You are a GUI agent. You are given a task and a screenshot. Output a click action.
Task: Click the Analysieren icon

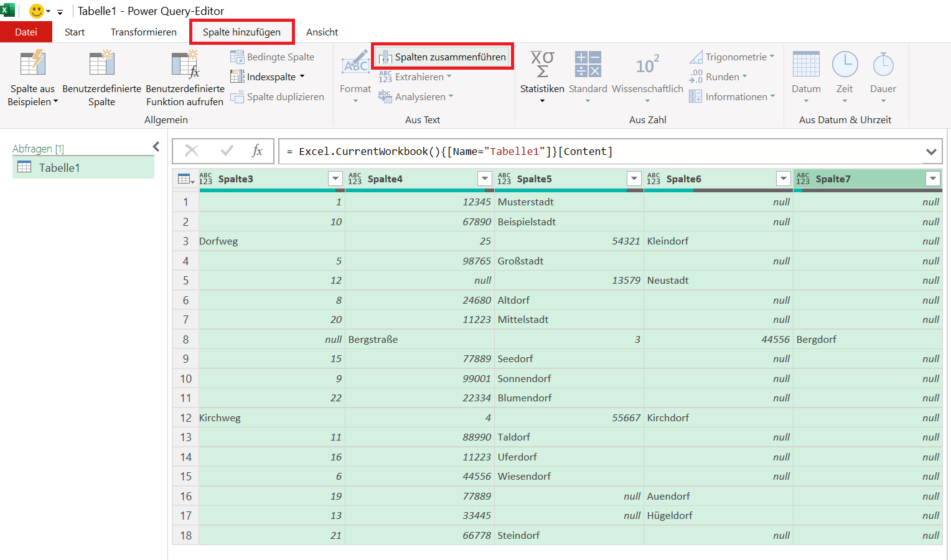tap(385, 96)
